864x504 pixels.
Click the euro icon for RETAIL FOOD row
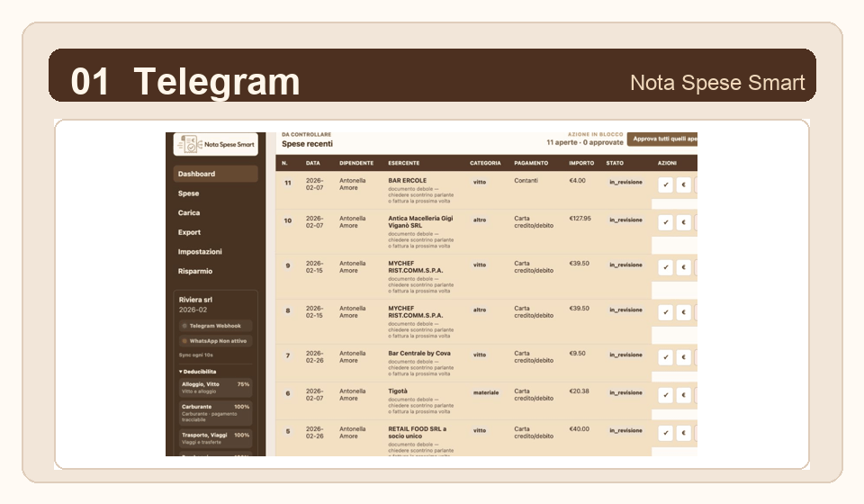684,433
